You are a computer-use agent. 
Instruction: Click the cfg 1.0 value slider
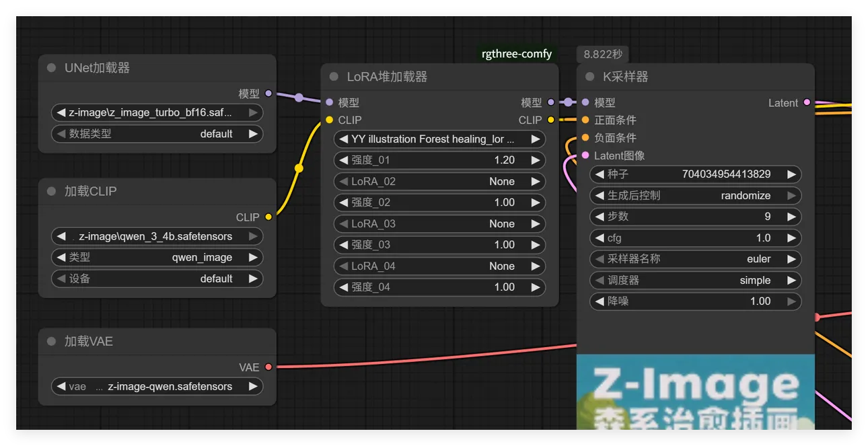[x=695, y=238]
